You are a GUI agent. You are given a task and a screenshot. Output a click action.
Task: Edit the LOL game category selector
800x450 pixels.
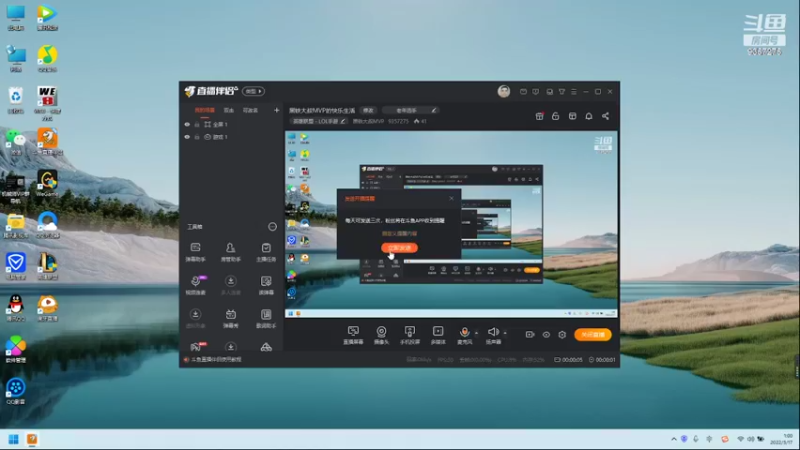pos(318,121)
